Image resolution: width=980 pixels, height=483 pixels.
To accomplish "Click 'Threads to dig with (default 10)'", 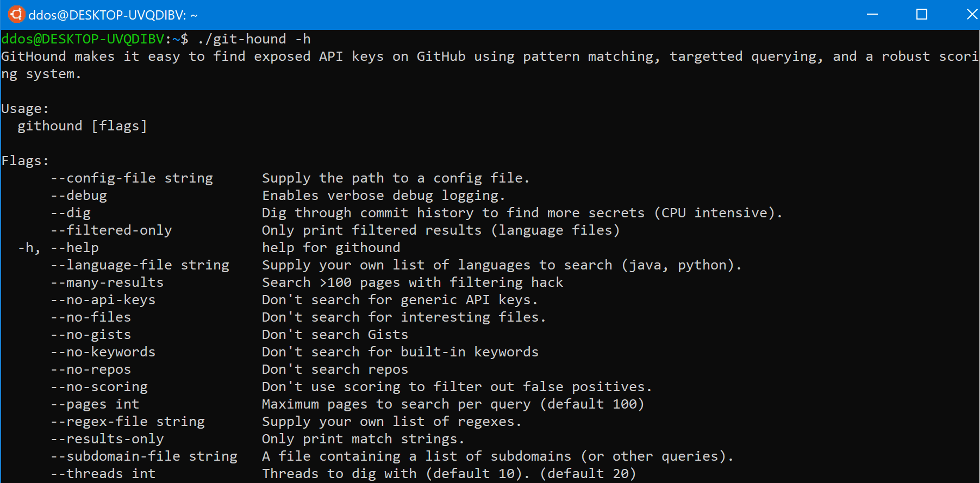I will tap(449, 474).
